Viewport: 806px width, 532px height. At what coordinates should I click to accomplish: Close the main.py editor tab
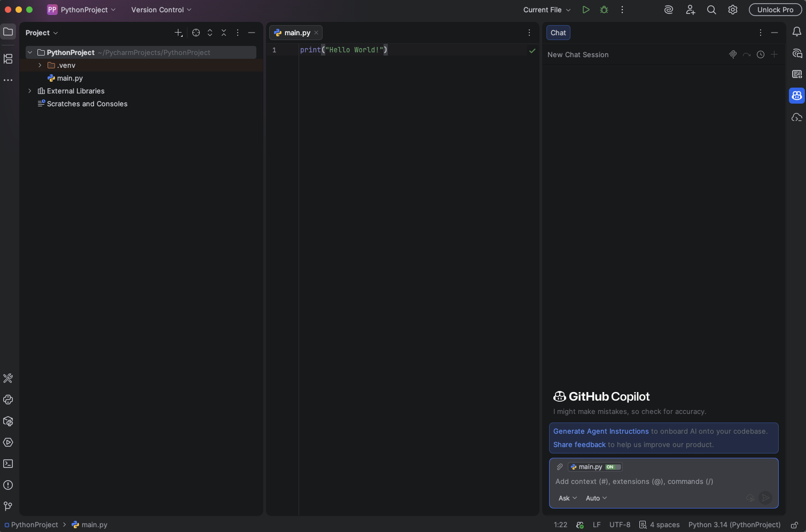pyautogui.click(x=316, y=33)
